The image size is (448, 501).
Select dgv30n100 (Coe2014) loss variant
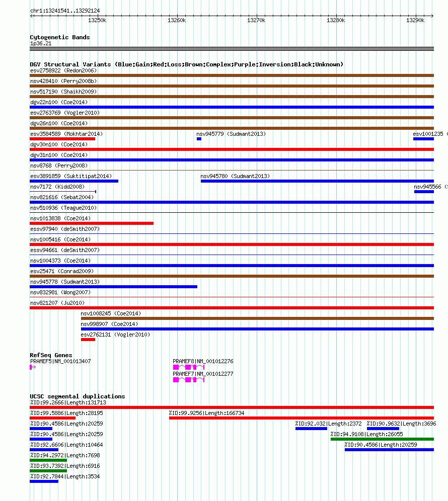tap(232, 149)
